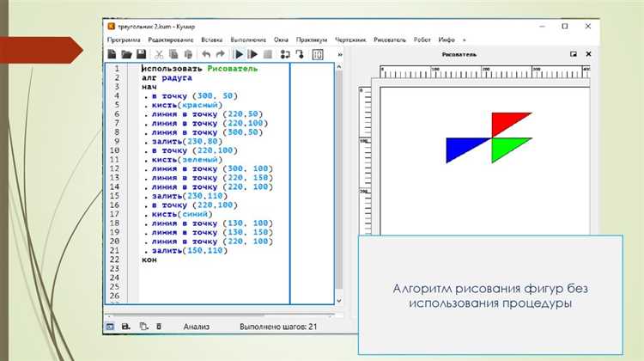644x361 pixels.
Task: Open the Инфо menu
Action: (447, 40)
